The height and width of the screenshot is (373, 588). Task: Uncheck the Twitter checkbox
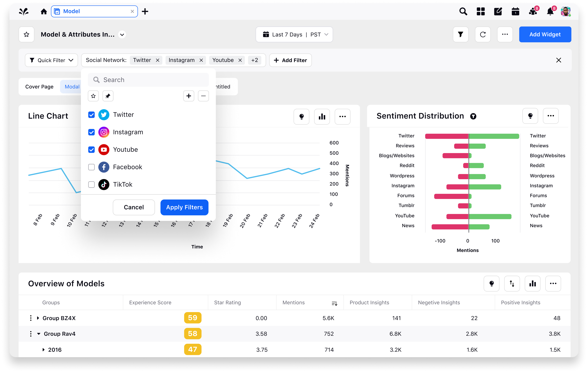91,115
